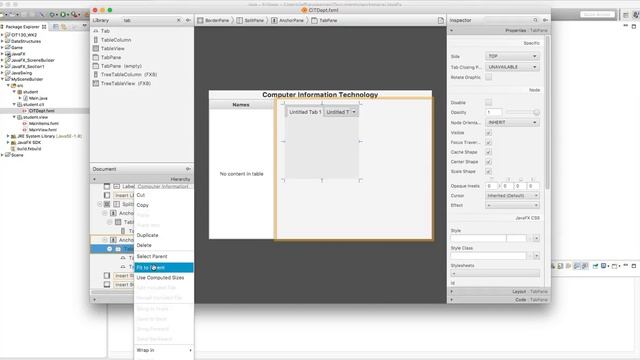Click the Inspector search icon
640x360 pixels.
pyautogui.click(x=535, y=20)
